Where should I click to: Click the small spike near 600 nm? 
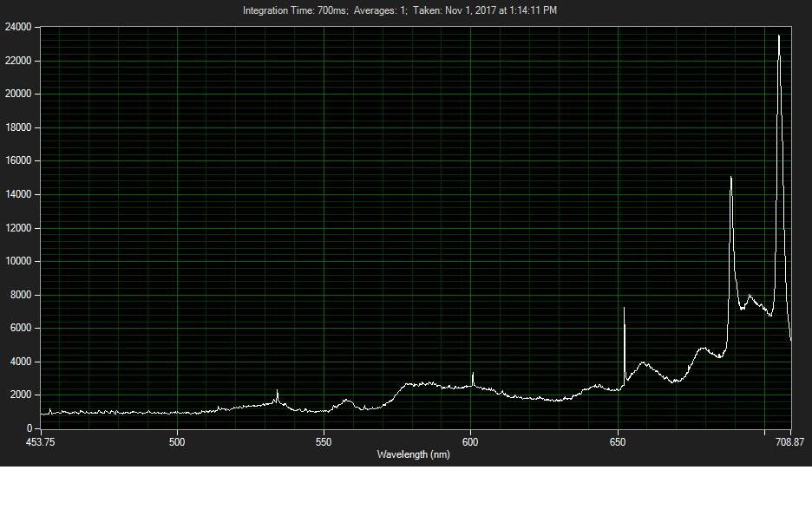tap(473, 374)
